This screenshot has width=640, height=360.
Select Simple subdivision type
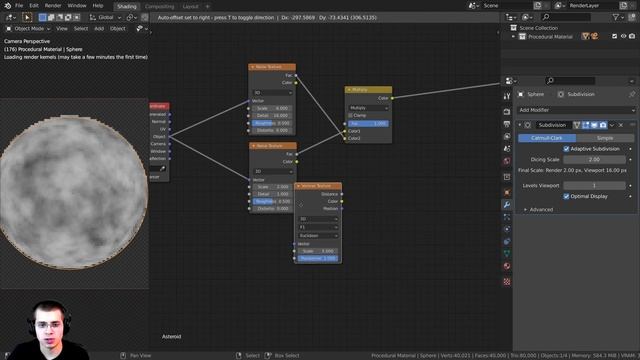[x=605, y=138]
